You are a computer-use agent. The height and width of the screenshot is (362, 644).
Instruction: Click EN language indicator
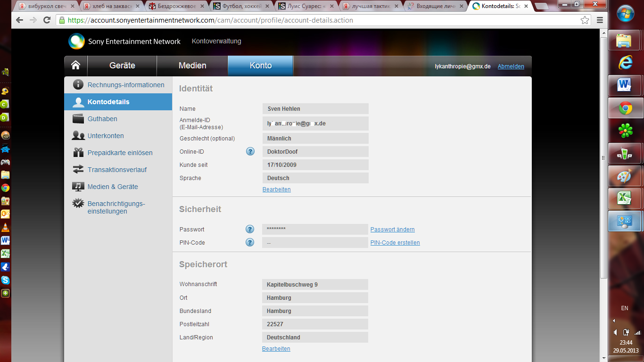[x=624, y=308]
